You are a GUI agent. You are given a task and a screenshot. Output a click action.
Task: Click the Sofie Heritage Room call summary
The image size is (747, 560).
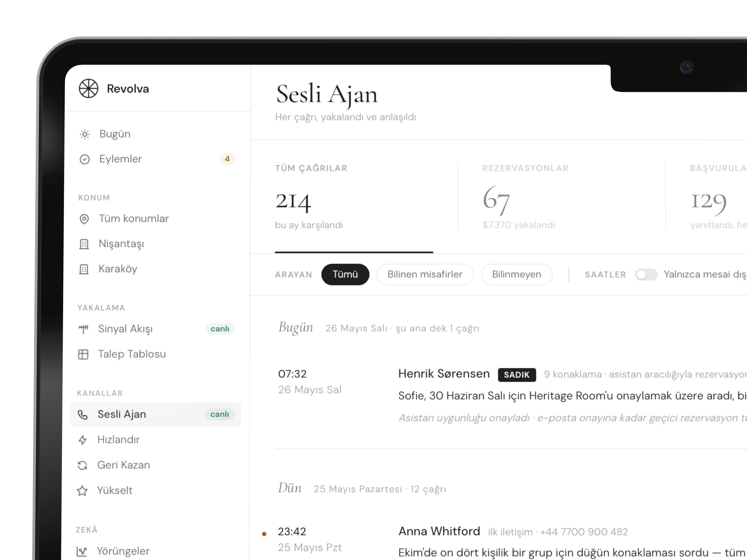tap(572, 396)
